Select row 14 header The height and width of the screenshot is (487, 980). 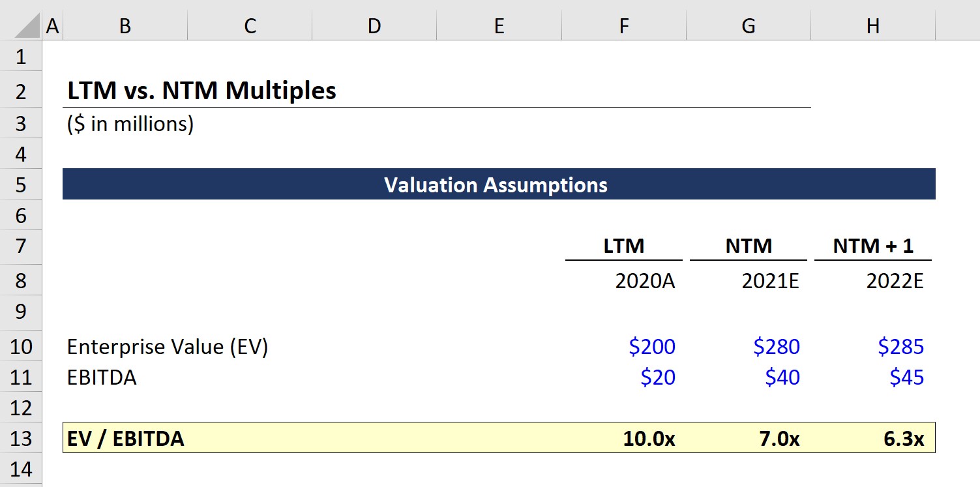(x=21, y=469)
